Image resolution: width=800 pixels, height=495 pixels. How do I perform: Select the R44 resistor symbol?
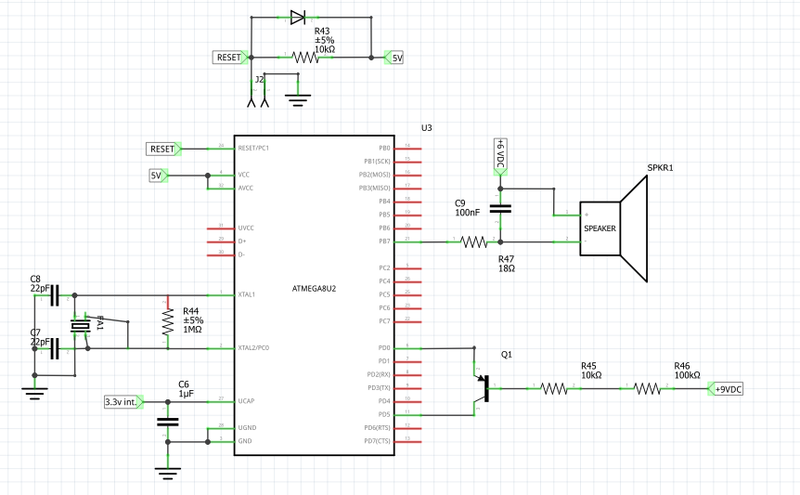point(168,323)
